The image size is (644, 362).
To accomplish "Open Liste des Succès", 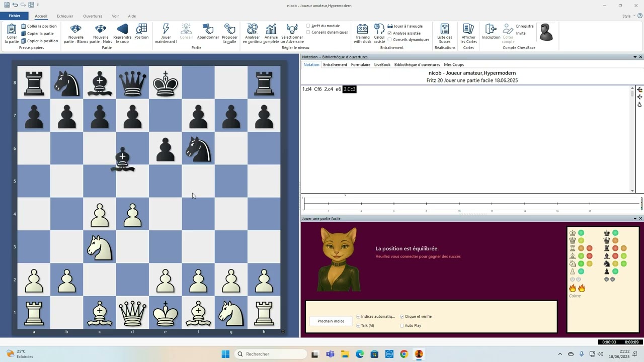I will pos(444,34).
